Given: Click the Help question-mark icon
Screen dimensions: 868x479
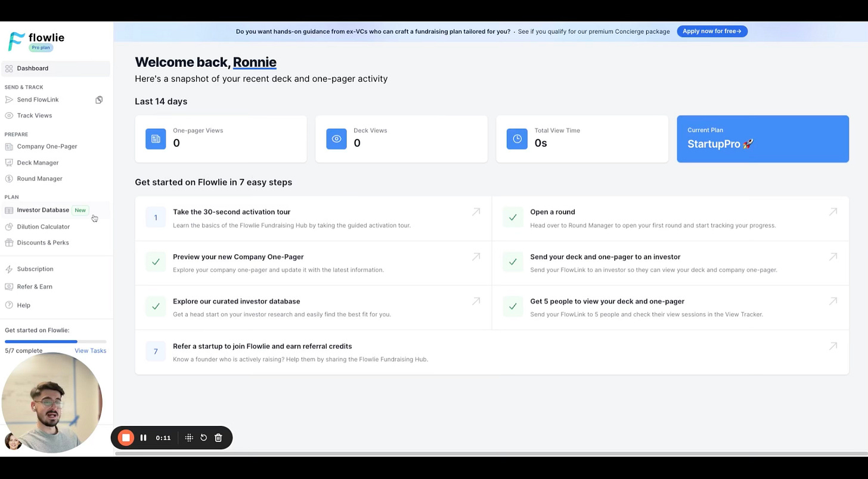Looking at the screenshot, I should [9, 305].
